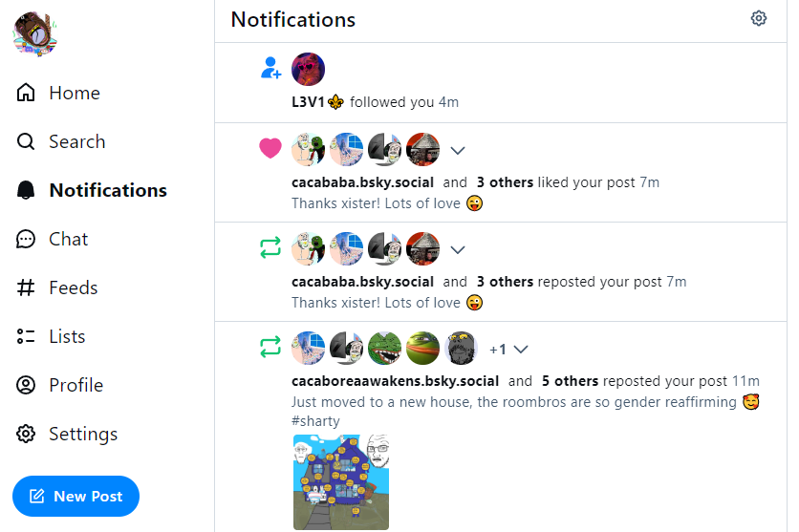Click the user avatar above Home
Viewport: 799px width, 532px height.
(35, 33)
